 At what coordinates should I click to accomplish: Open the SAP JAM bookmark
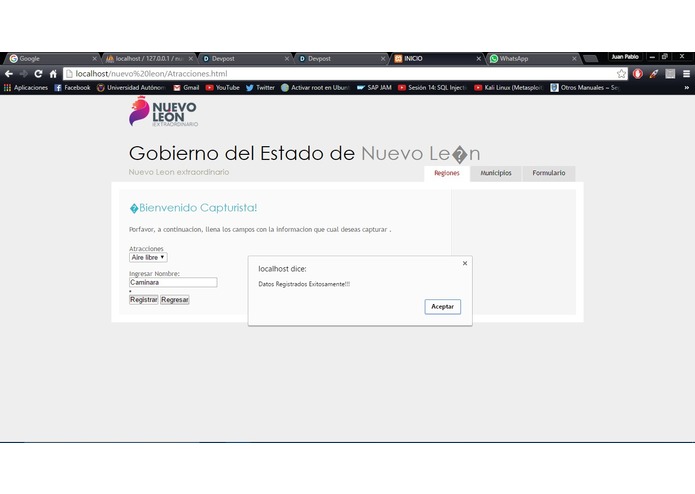click(374, 88)
